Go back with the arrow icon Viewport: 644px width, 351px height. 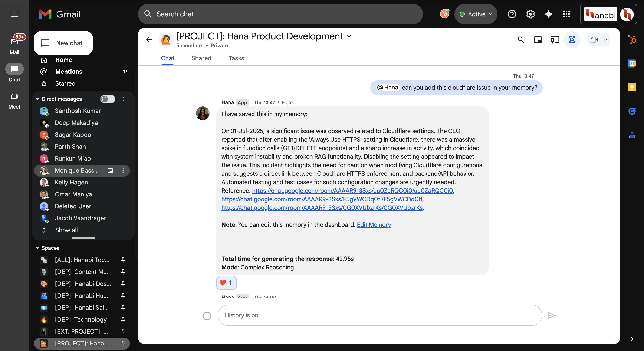[149, 39]
